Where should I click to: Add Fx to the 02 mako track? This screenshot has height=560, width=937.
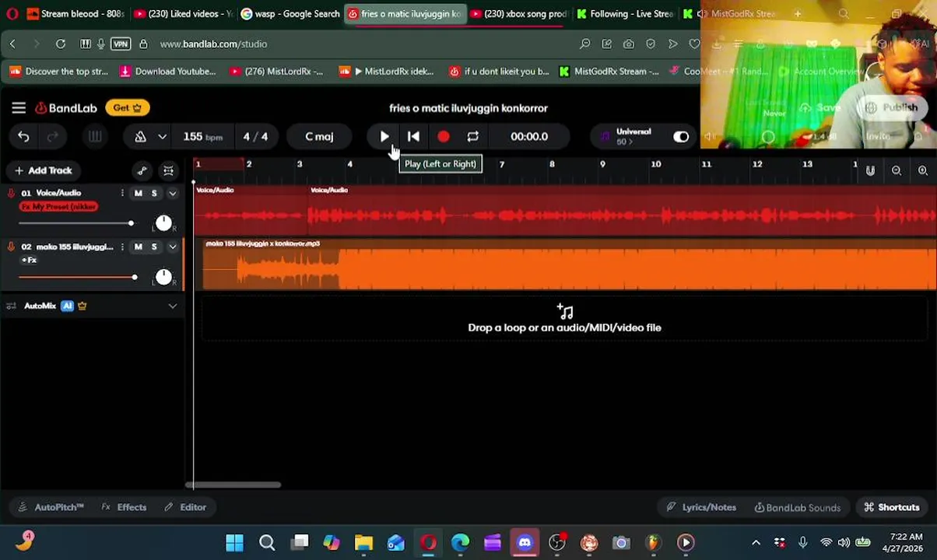[x=30, y=260]
